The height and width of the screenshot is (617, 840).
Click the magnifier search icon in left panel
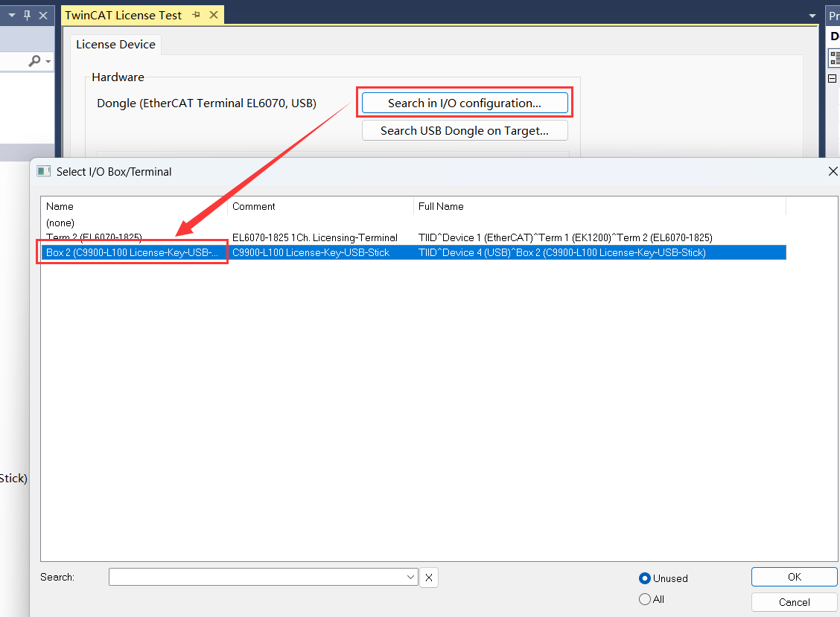click(34, 61)
